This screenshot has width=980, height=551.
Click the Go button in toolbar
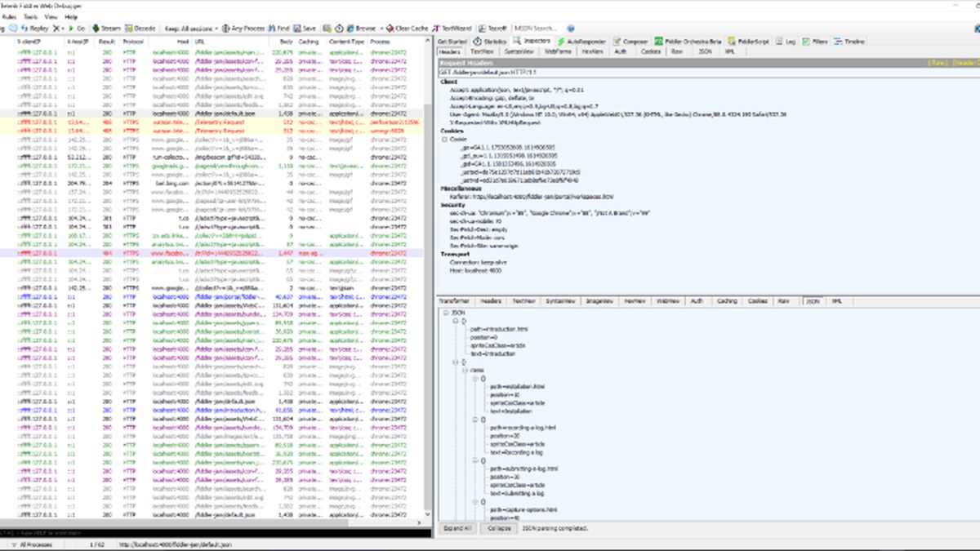coord(77,28)
